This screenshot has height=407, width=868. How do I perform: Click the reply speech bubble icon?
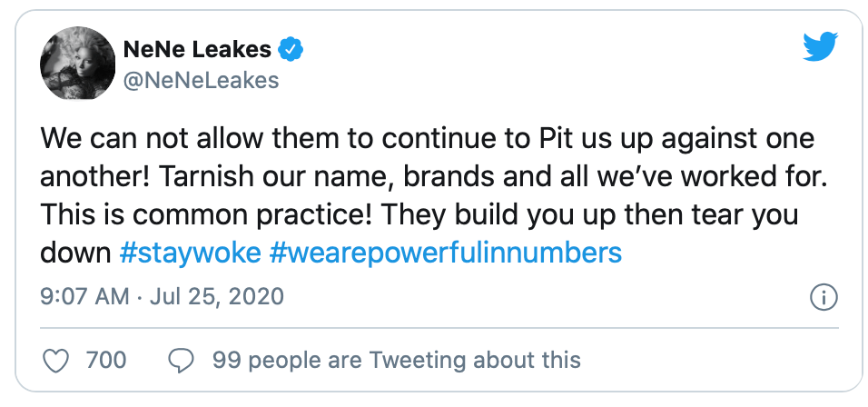click(x=183, y=361)
